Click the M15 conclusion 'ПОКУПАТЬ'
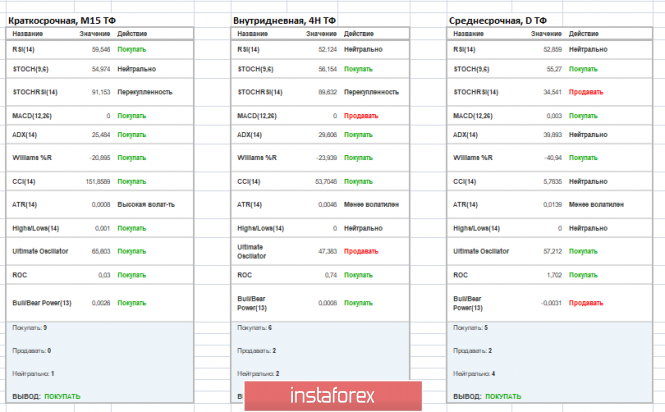This screenshot has width=665, height=412. pos(62,396)
